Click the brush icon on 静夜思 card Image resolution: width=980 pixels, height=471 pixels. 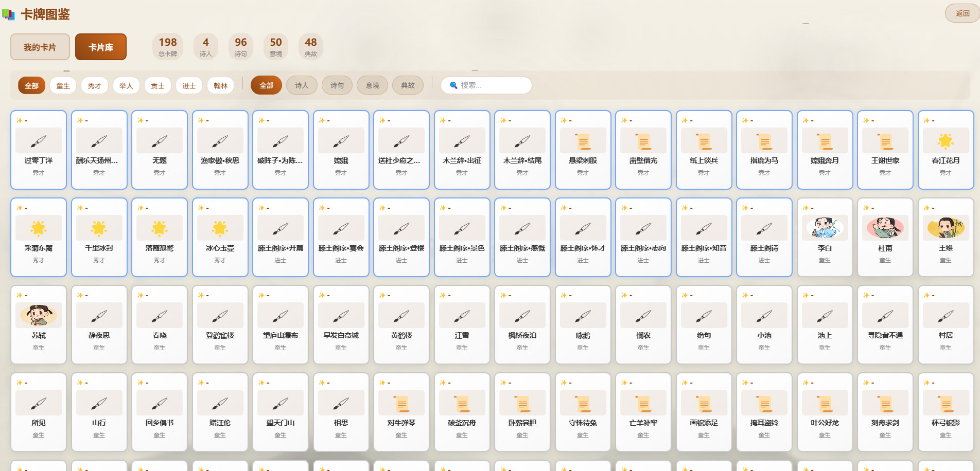pos(99,316)
